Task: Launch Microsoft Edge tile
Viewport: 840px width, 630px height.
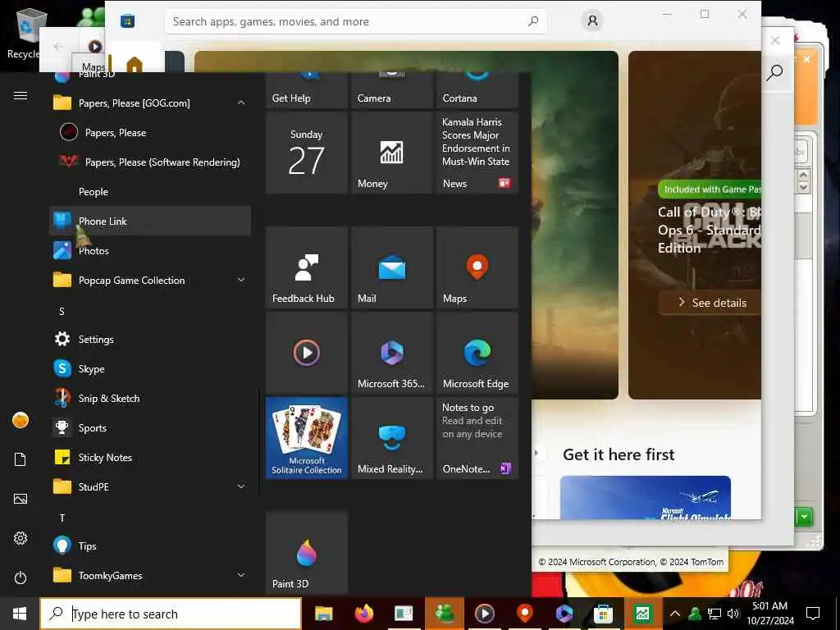Action: pos(477,353)
